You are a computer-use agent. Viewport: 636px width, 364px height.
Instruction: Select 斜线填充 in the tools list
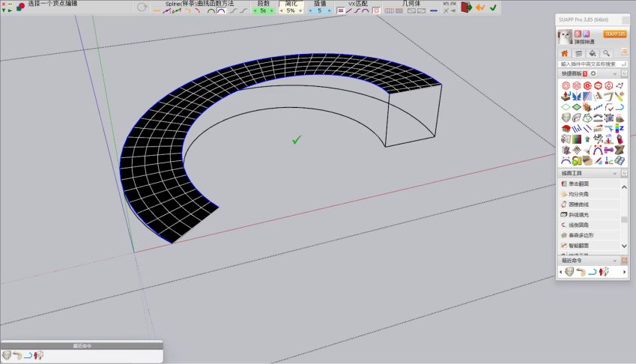click(x=589, y=215)
